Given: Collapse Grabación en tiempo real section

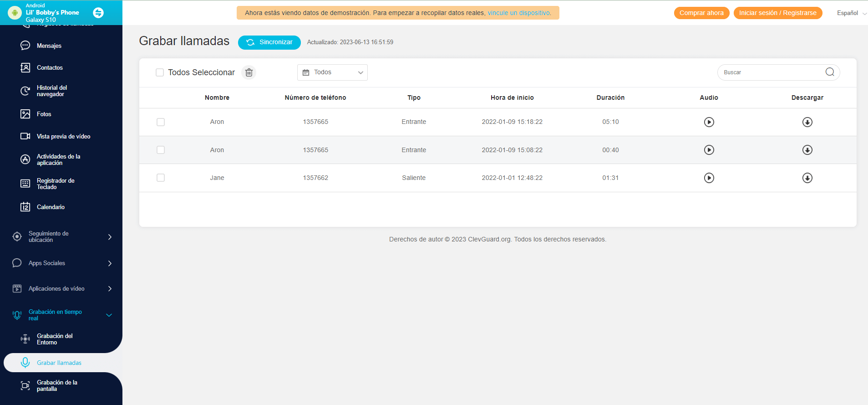Looking at the screenshot, I should pos(109,315).
